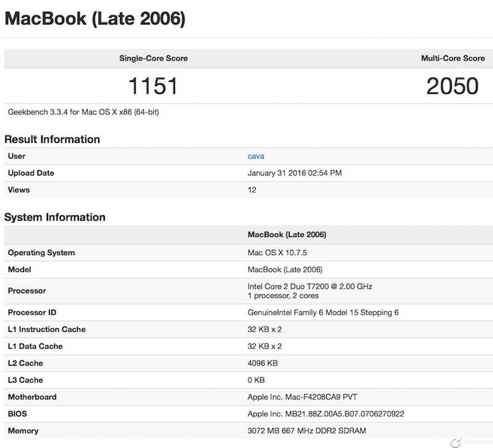The height and width of the screenshot is (448, 493).
Task: Select the views count 12
Action: [252, 190]
